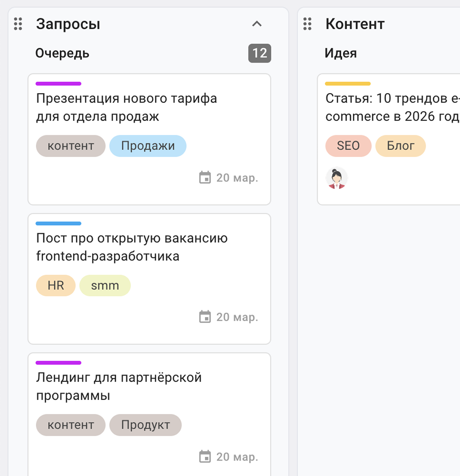Screen dimensions: 460x476
Task: Click the task counter badge showing 12
Action: click(x=260, y=53)
